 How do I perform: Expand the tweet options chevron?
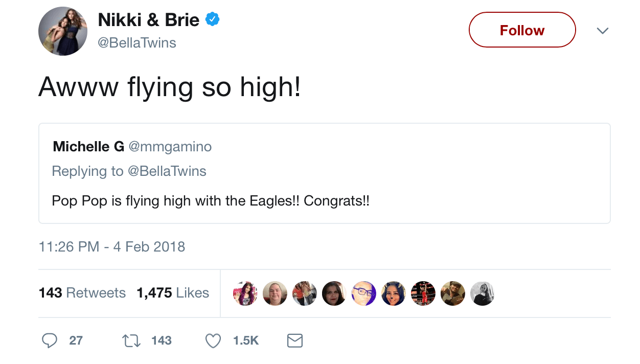click(603, 31)
